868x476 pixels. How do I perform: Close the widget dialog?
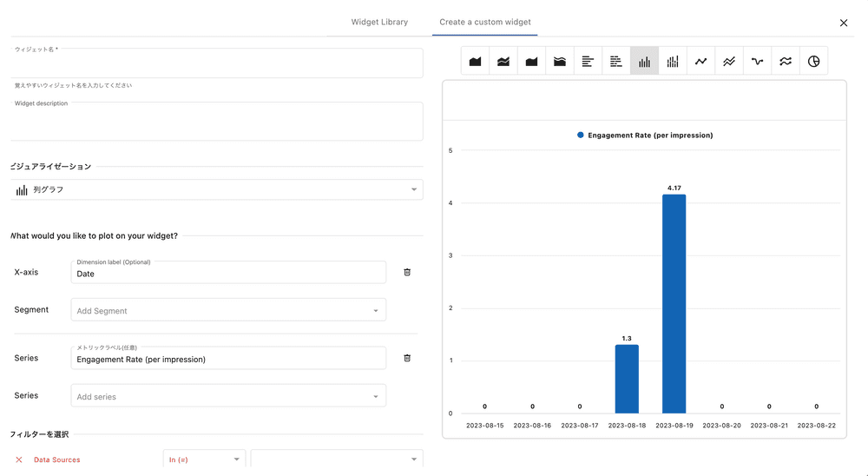click(x=843, y=23)
